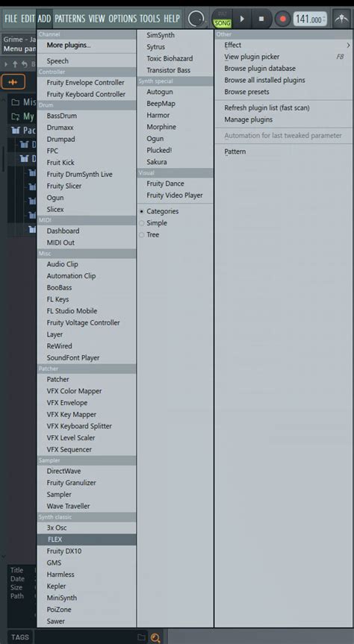
Task: Open the PATTERNS menu
Action: point(70,19)
